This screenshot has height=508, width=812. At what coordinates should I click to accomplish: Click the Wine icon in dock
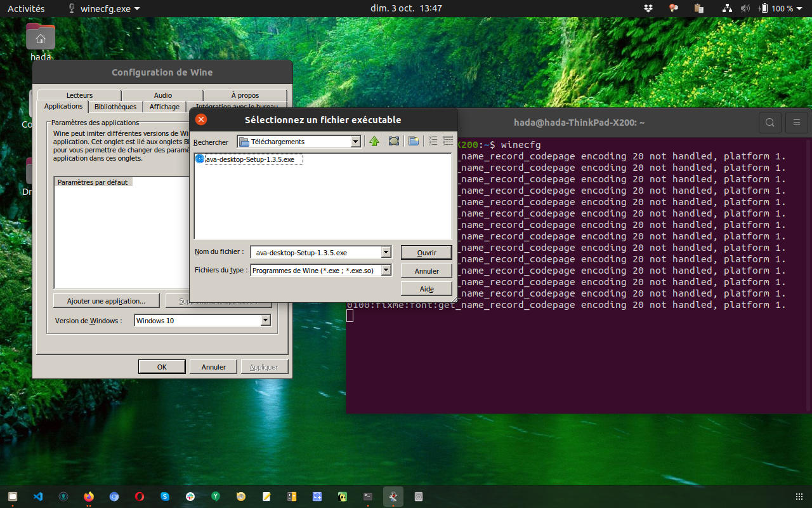tap(393, 497)
